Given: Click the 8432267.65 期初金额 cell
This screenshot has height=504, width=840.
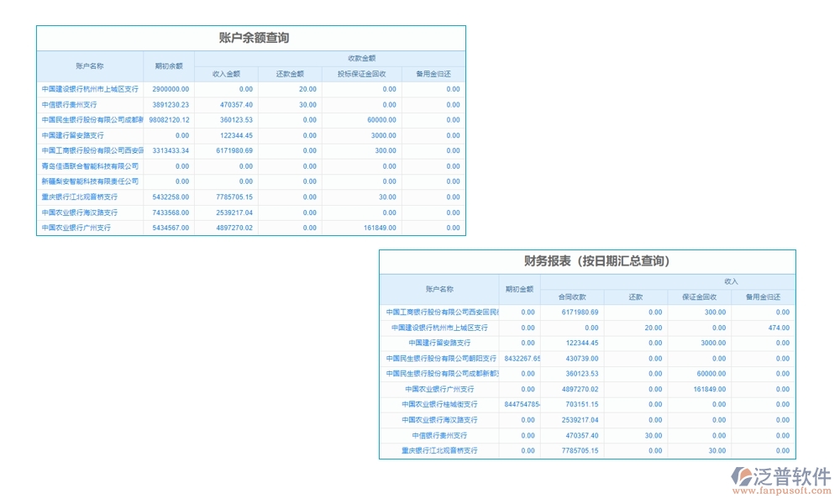Looking at the screenshot, I should click(522, 358).
